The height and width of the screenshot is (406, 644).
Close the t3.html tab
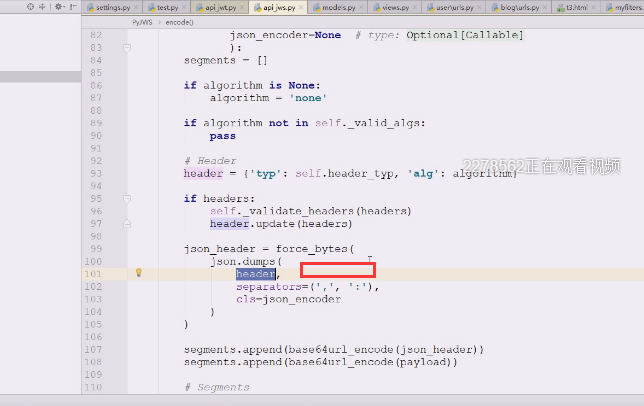pos(593,7)
